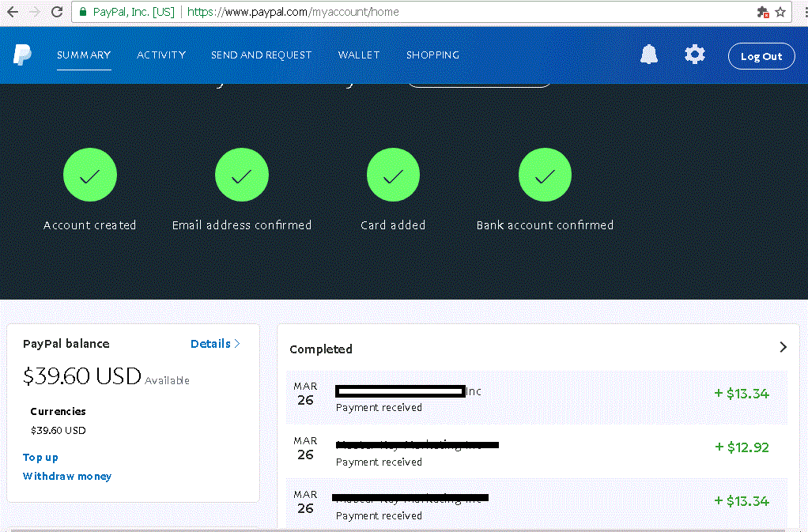Click the Card added label
The height and width of the screenshot is (532, 808).
(x=393, y=225)
